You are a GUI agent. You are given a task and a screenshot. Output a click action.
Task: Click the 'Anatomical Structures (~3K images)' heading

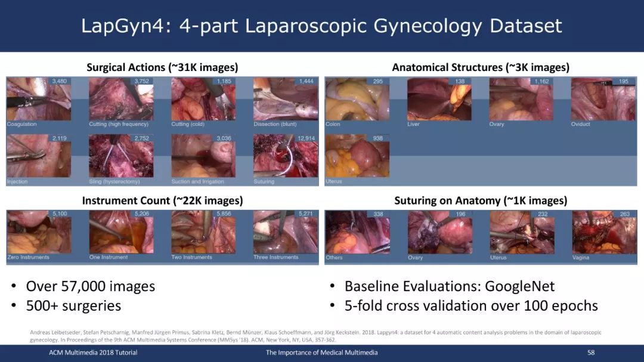click(481, 67)
